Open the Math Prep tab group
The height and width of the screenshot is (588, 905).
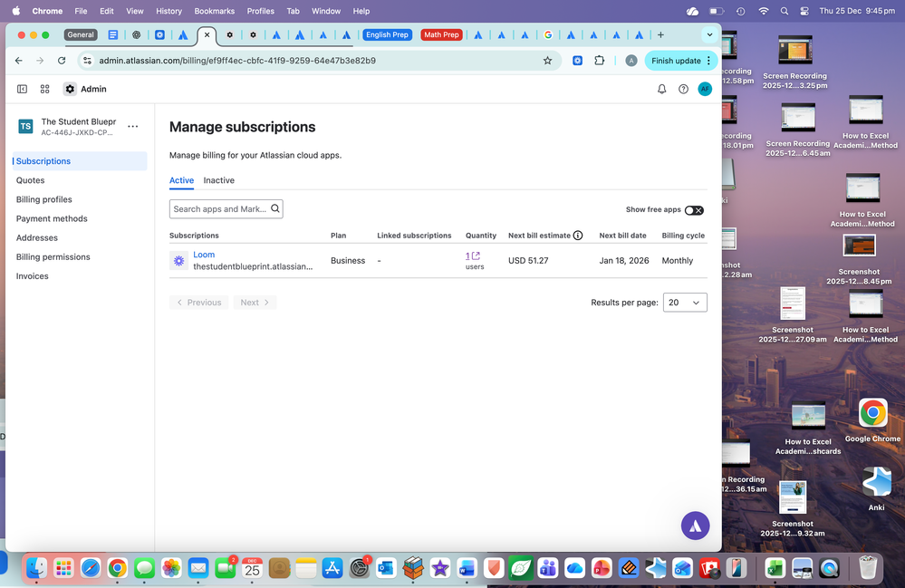(x=441, y=34)
